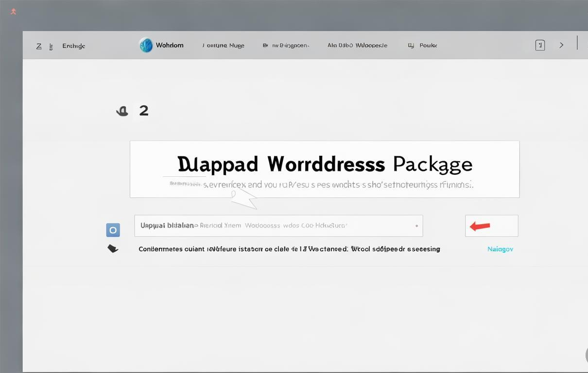Open the Pouke toolbar item
The width and height of the screenshot is (588, 373).
point(428,45)
